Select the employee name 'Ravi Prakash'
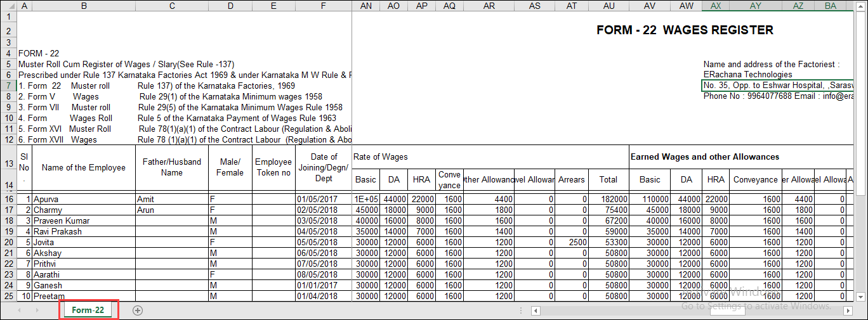Image resolution: width=868 pixels, height=320 pixels. click(x=84, y=231)
